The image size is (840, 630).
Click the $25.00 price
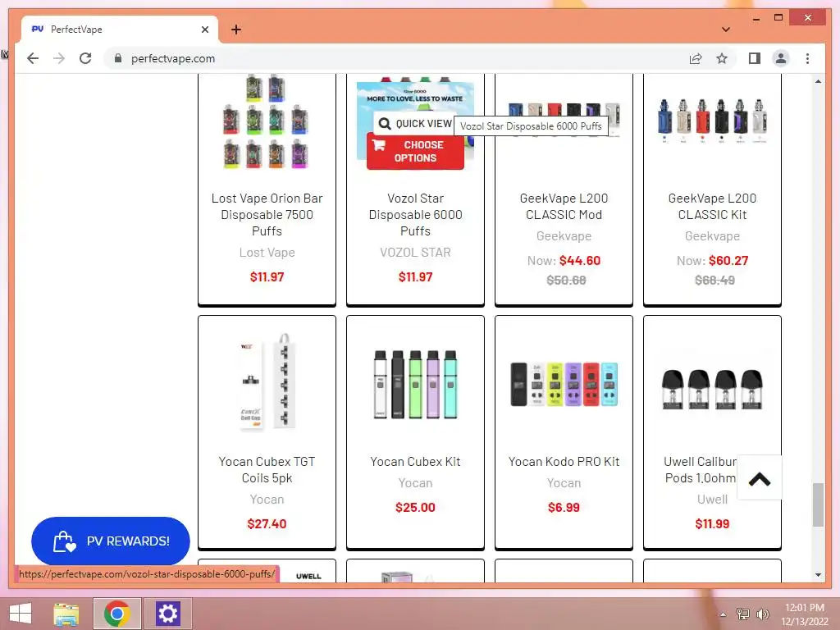415,507
